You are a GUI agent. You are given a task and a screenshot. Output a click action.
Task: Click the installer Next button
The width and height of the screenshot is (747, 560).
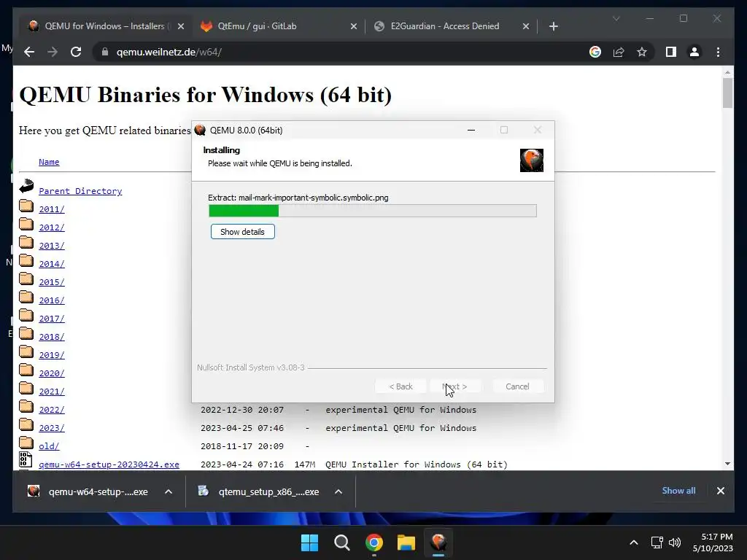[x=455, y=386]
